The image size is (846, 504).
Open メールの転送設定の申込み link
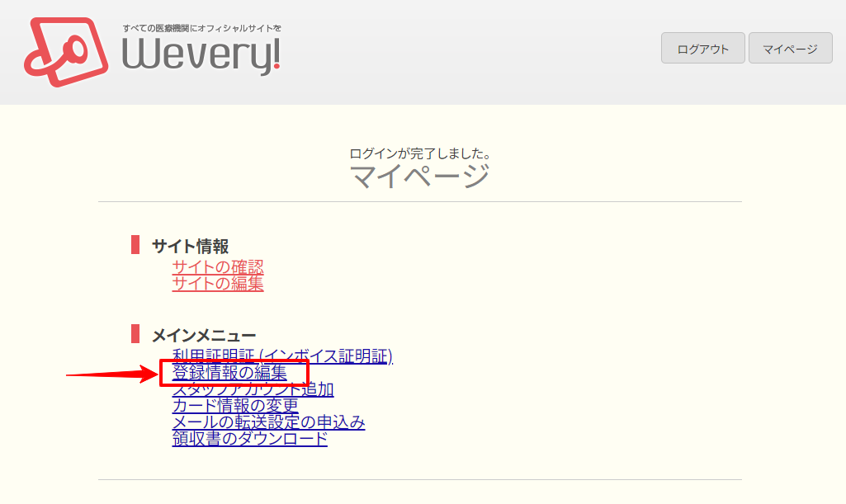[269, 422]
